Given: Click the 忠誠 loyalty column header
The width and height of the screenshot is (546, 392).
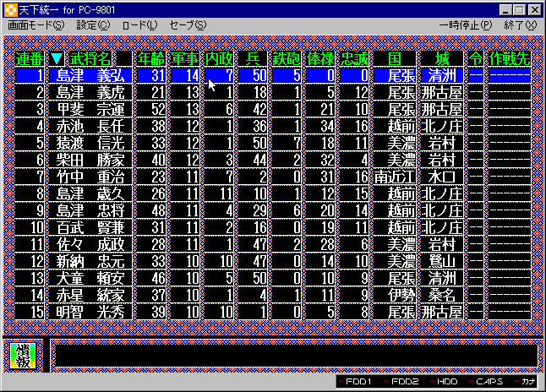Looking at the screenshot, I should click(x=355, y=59).
